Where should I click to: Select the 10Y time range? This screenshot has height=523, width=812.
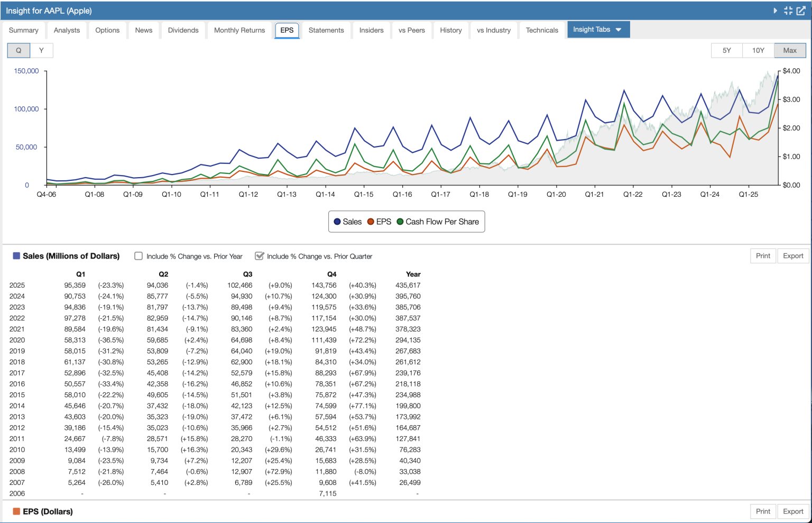click(x=758, y=50)
